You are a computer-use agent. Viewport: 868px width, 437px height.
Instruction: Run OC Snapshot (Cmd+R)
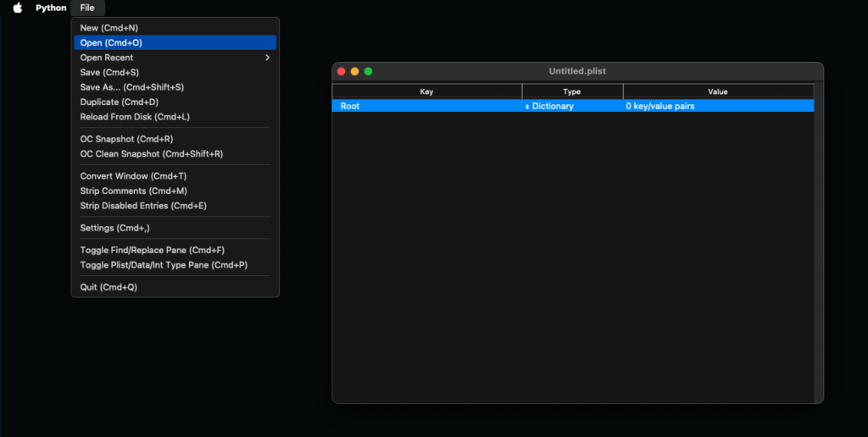(x=175, y=140)
